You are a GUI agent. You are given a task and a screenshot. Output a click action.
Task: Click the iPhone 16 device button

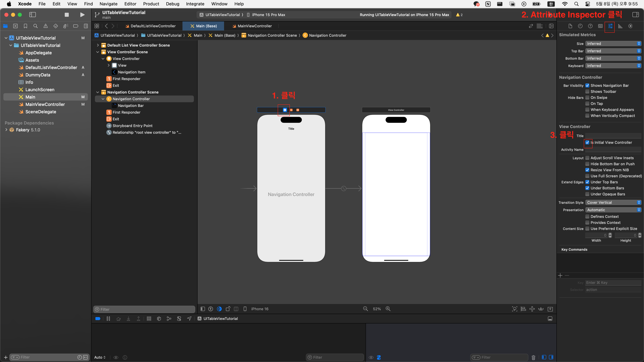(256, 309)
